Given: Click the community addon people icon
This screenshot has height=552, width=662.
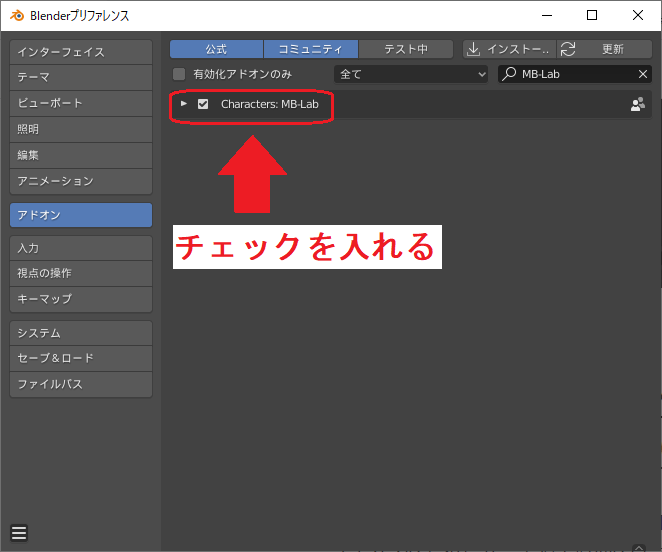Looking at the screenshot, I should pos(638,104).
